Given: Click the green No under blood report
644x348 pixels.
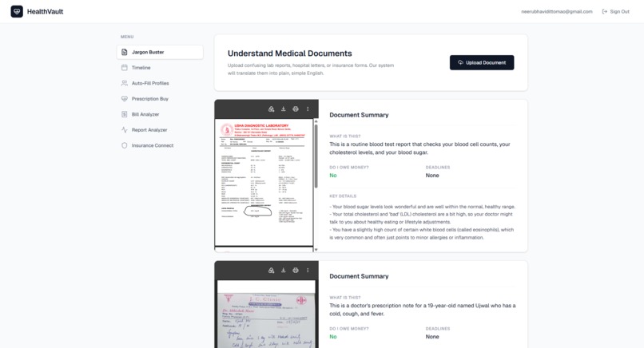Looking at the screenshot, I should (x=333, y=176).
